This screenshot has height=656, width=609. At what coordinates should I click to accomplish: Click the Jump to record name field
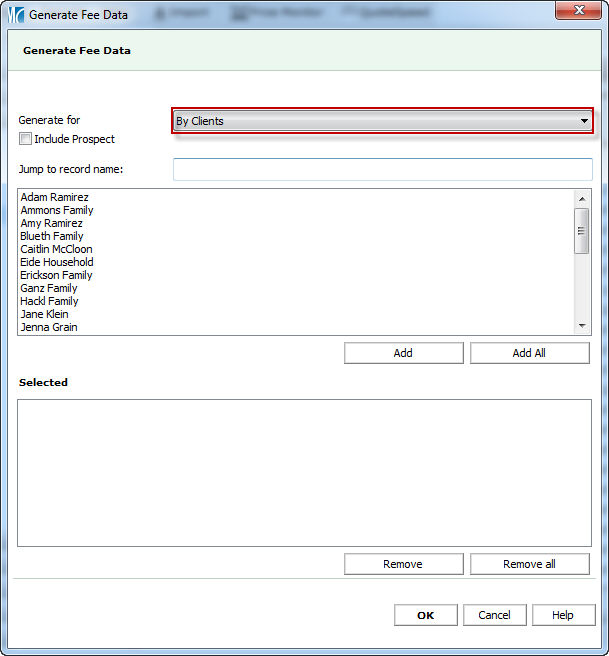pyautogui.click(x=383, y=170)
